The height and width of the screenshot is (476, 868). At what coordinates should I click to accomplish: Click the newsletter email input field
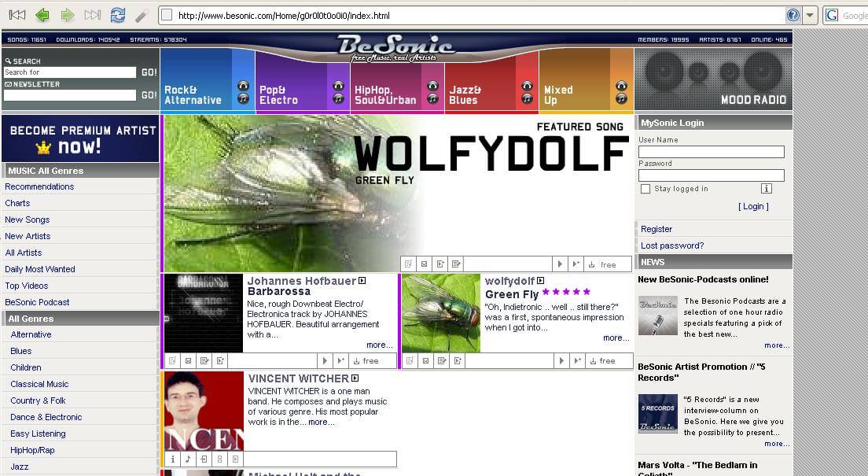(x=70, y=95)
